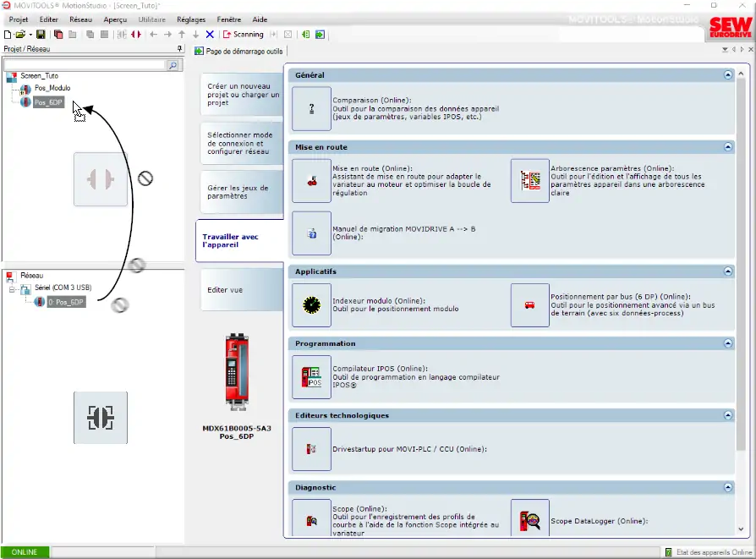Click Etat des appareils Online in status bar

[709, 553]
